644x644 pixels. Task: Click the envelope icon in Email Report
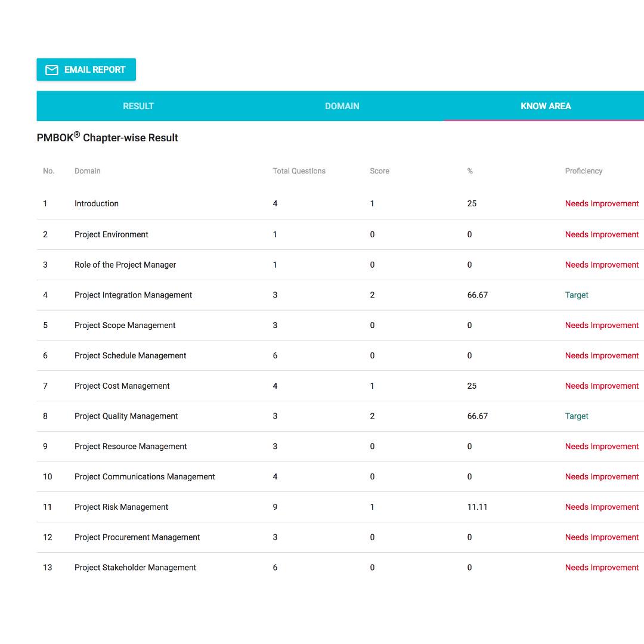tap(52, 70)
